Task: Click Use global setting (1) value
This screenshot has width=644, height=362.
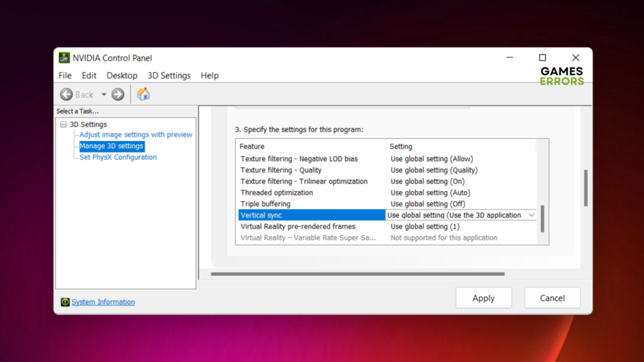Action: (x=425, y=227)
